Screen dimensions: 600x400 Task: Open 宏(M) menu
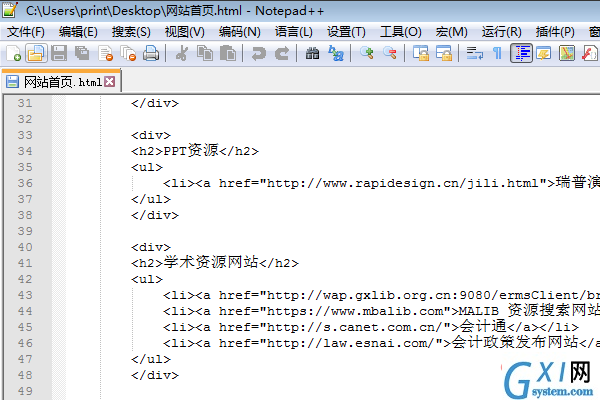(x=452, y=32)
